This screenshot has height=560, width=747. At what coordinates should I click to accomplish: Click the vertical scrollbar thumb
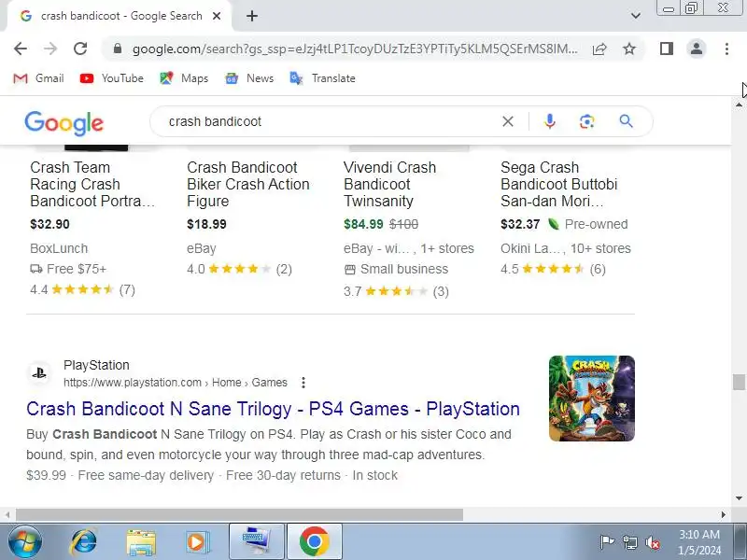coord(739,382)
